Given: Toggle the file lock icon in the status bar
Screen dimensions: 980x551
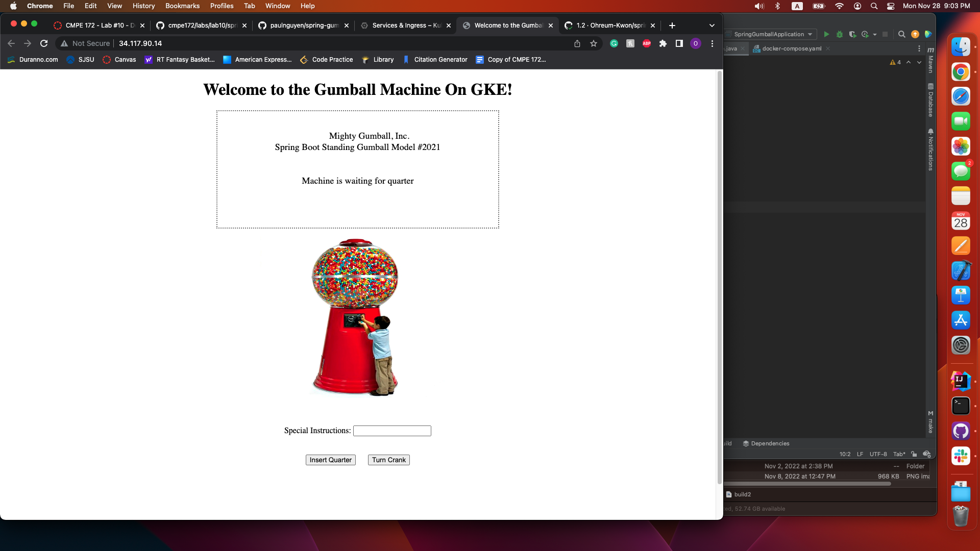Looking at the screenshot, I should point(914,454).
